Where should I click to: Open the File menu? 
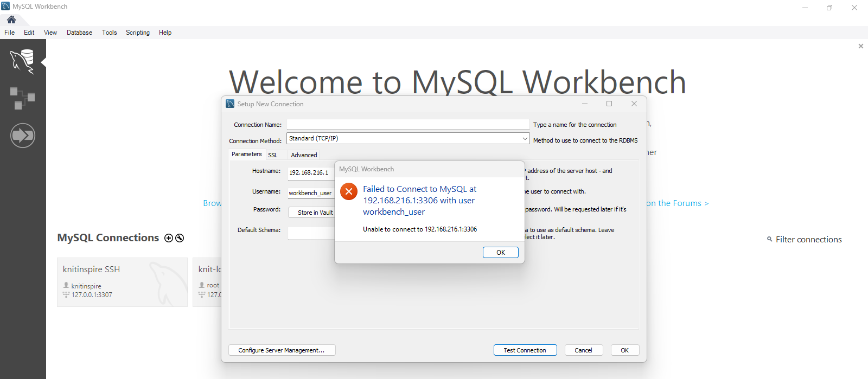click(x=10, y=33)
